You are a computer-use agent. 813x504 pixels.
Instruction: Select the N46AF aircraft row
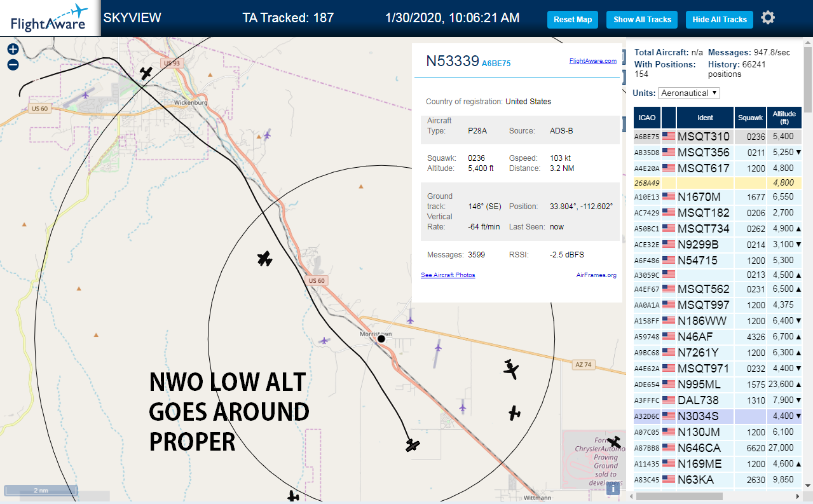coord(718,337)
